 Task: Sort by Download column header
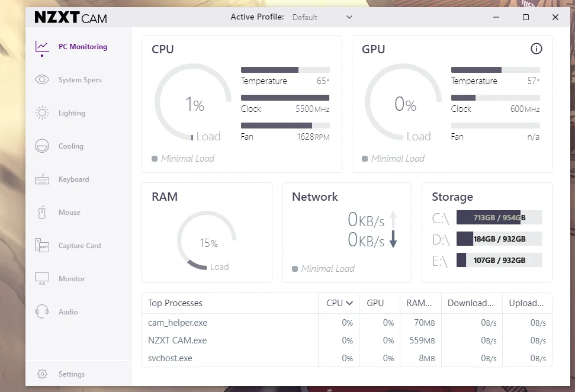471,303
